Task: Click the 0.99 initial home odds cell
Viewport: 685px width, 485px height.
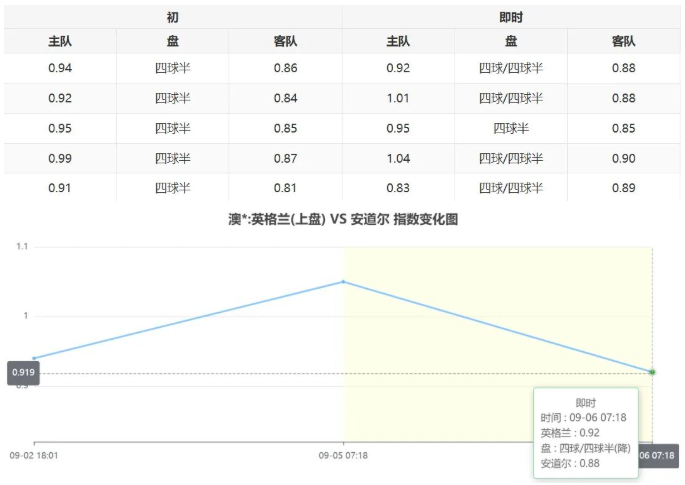Action: [x=60, y=158]
